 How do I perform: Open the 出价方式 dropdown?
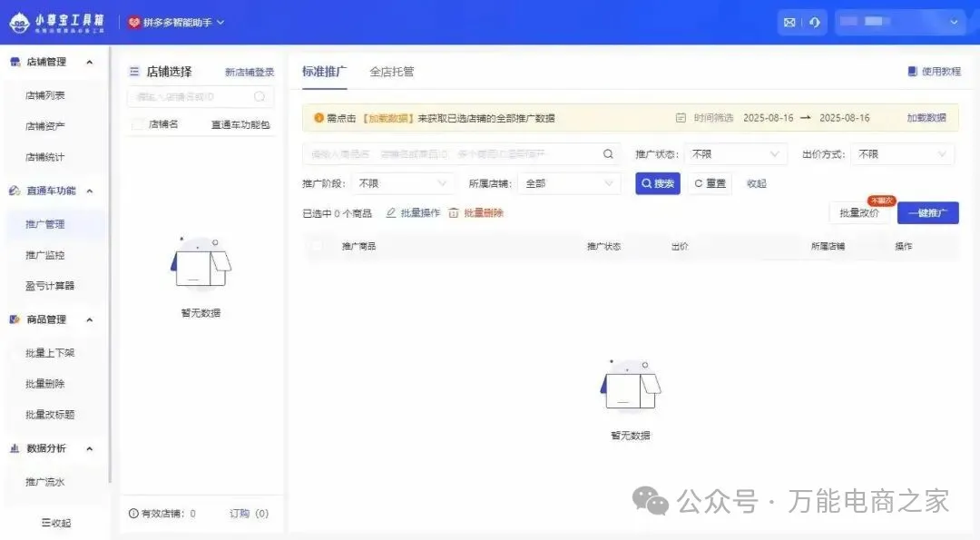click(902, 154)
